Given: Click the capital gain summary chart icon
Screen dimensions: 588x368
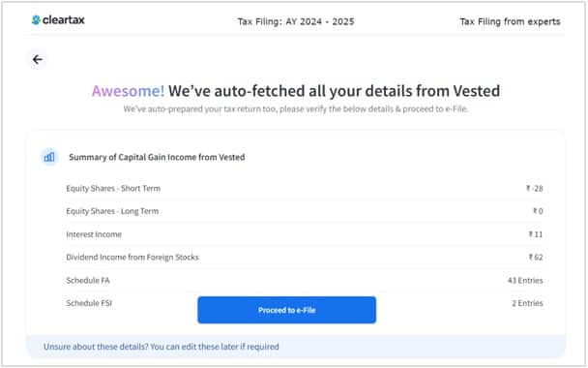Looking at the screenshot, I should [49, 157].
